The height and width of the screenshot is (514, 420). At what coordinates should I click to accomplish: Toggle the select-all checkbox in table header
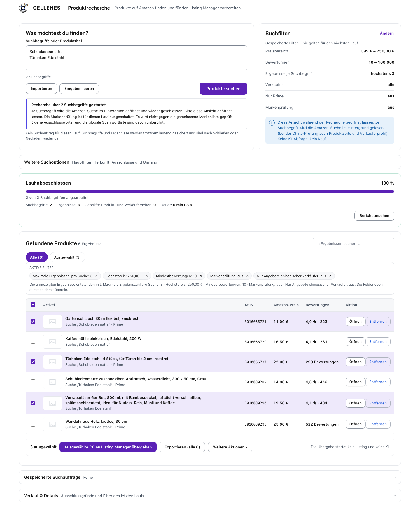coord(33,305)
